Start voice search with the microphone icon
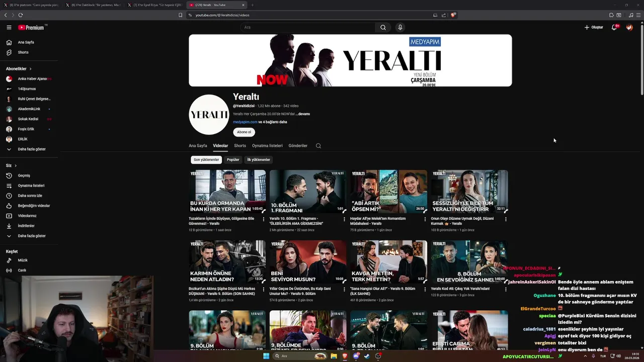This screenshot has height=362, width=644. tap(400, 28)
